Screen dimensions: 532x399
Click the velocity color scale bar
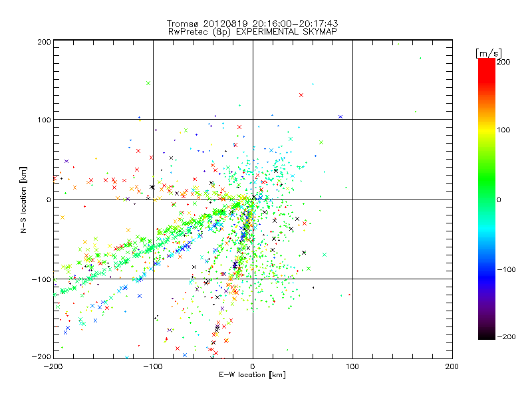487,199
